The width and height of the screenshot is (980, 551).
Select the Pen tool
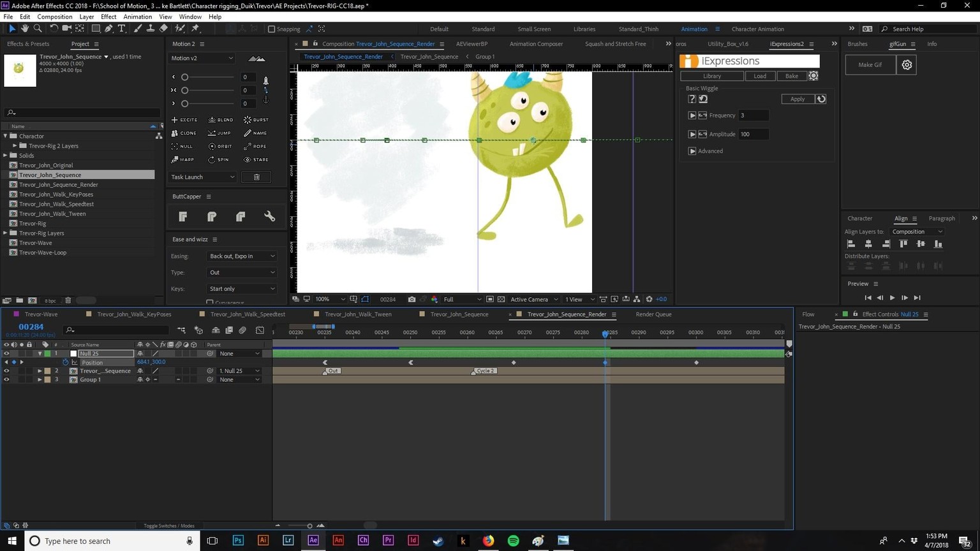coord(108,29)
